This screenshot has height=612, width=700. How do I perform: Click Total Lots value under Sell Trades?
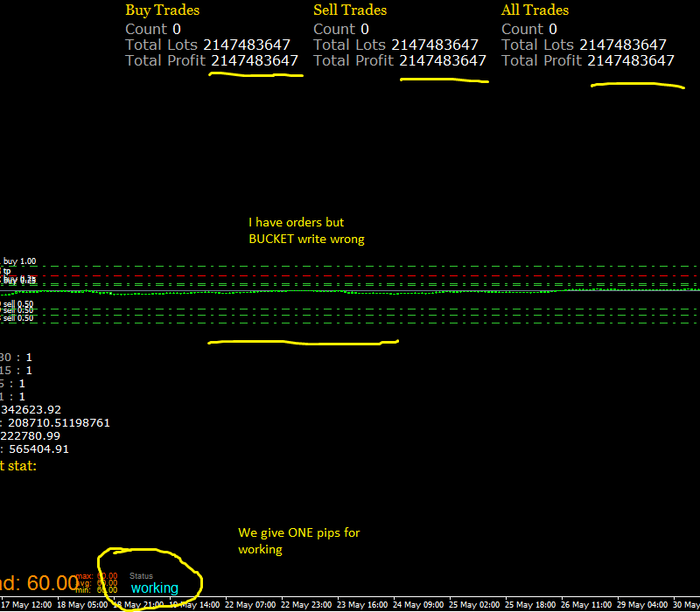435,45
